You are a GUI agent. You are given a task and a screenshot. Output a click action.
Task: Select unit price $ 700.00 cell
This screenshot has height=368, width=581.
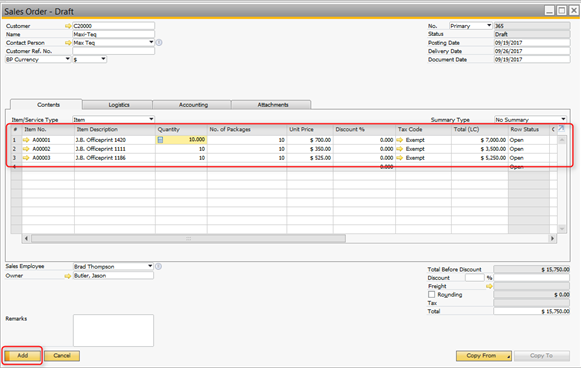tap(310, 140)
